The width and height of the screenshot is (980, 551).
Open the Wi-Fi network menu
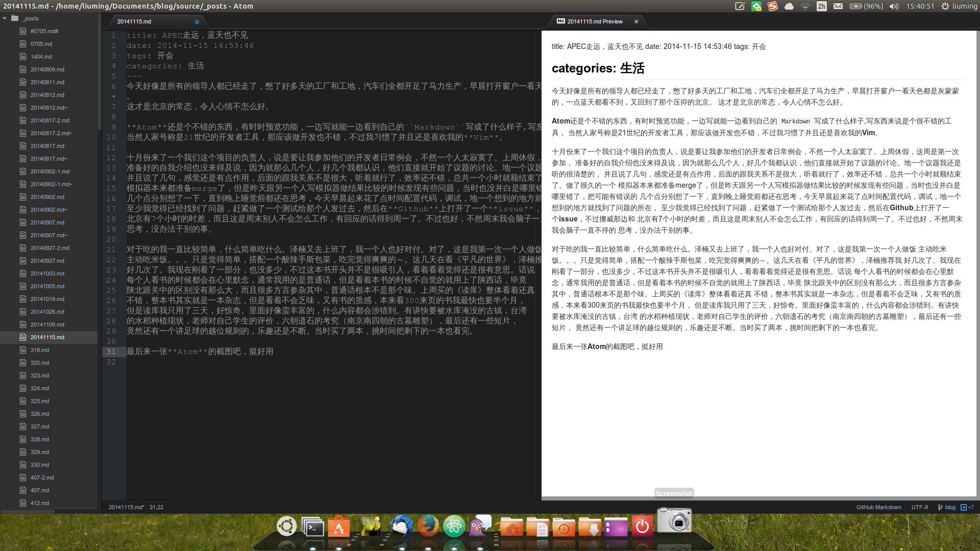[x=805, y=6]
